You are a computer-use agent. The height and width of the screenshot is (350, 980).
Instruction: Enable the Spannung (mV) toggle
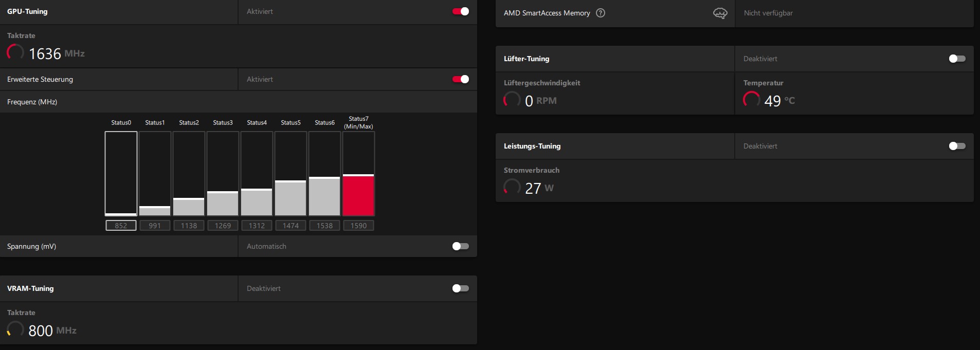(x=461, y=246)
